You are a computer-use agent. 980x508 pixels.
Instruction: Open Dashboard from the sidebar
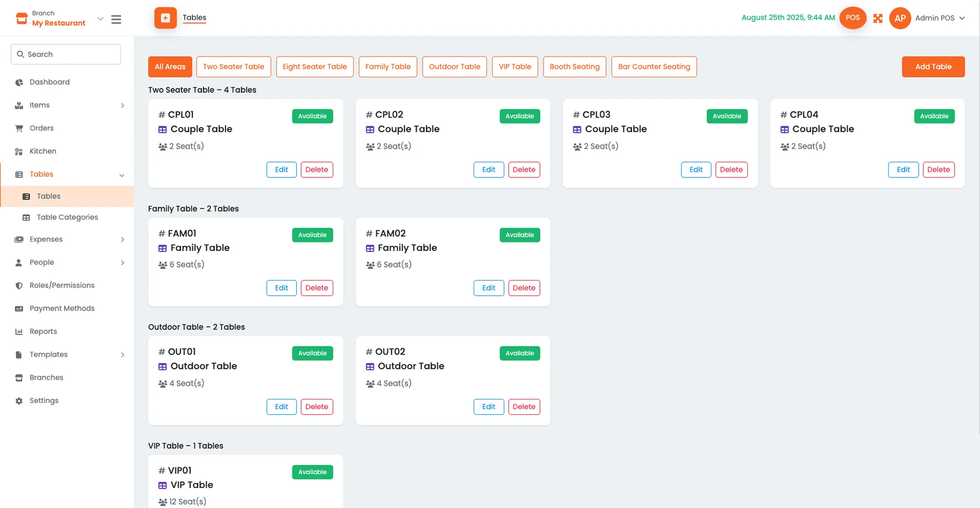tap(50, 82)
